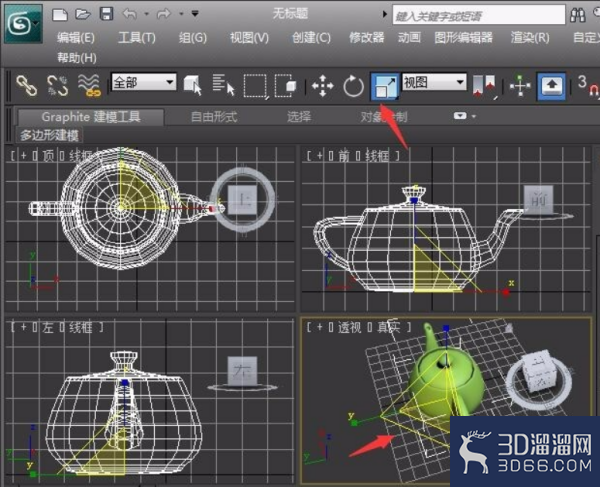The image size is (600, 487).
Task: Click top viewport ViewCube 上 face
Action: point(242,199)
